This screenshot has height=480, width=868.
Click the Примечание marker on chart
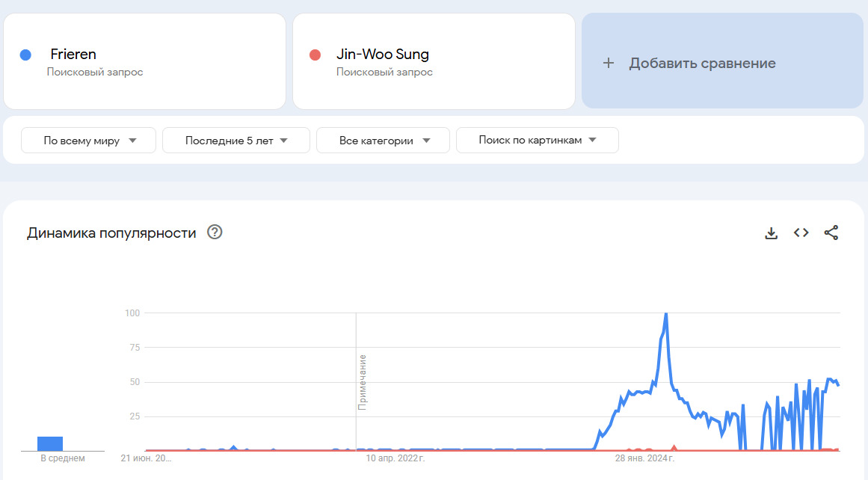[363, 381]
